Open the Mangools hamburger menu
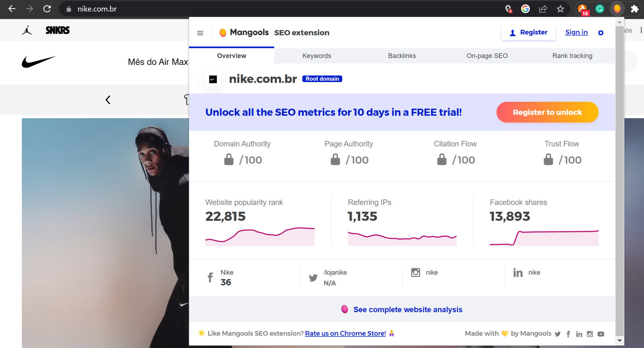This screenshot has height=348, width=644. point(200,33)
